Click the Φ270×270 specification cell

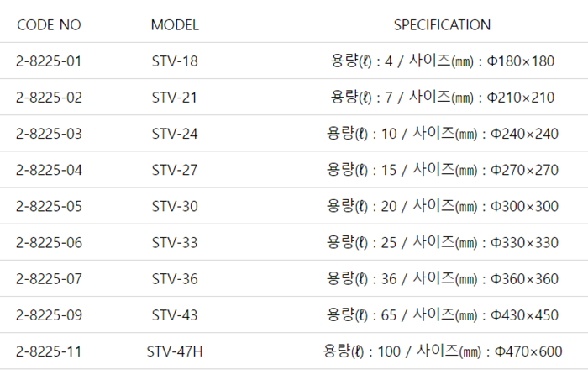click(x=443, y=170)
